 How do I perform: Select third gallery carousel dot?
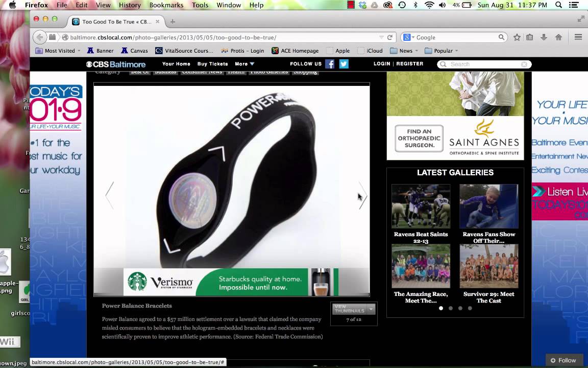[x=460, y=308]
